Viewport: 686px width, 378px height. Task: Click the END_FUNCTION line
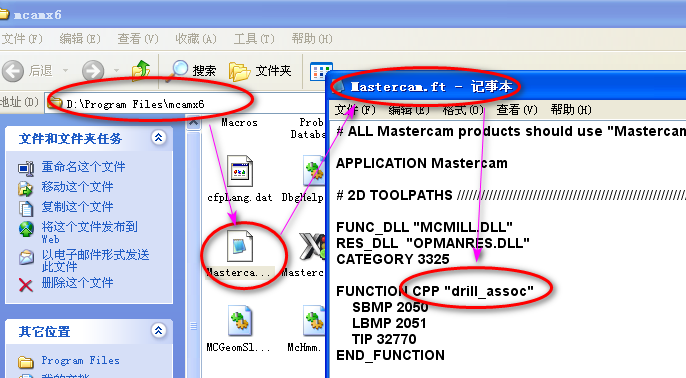coord(390,355)
